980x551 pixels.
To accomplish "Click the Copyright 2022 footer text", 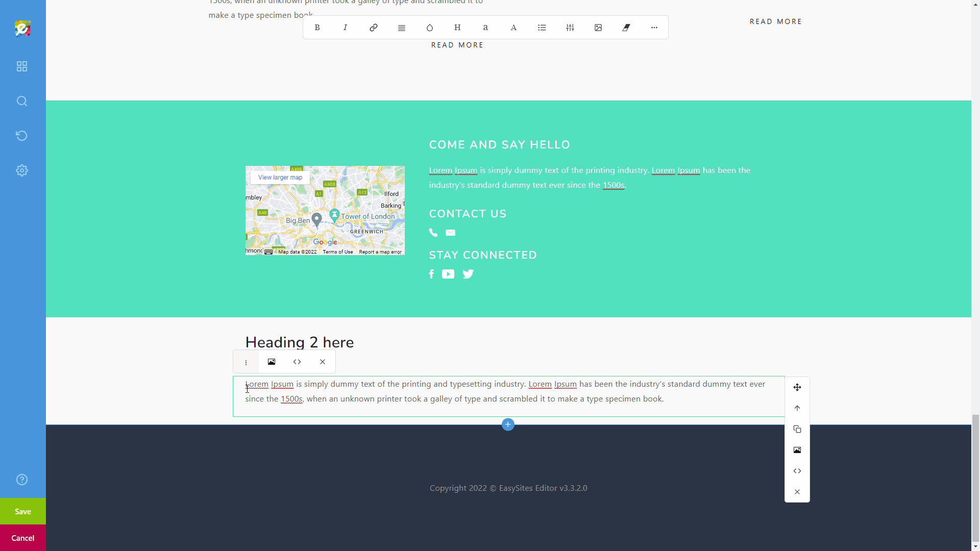I will click(x=508, y=488).
